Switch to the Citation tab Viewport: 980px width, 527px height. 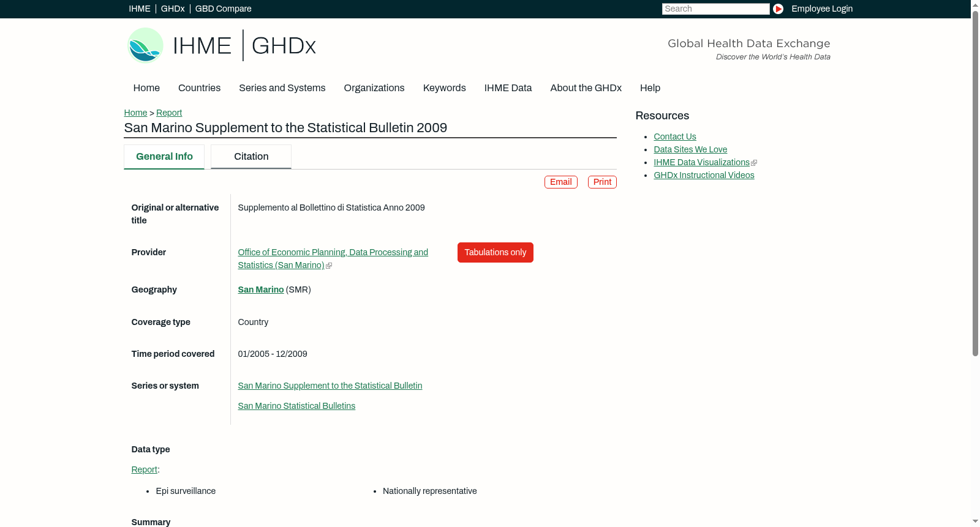click(251, 157)
